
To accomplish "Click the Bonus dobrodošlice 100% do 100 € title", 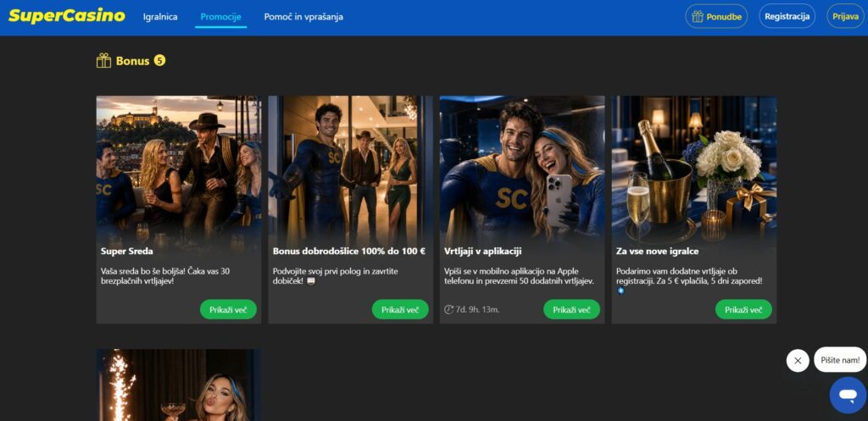I will [x=348, y=252].
